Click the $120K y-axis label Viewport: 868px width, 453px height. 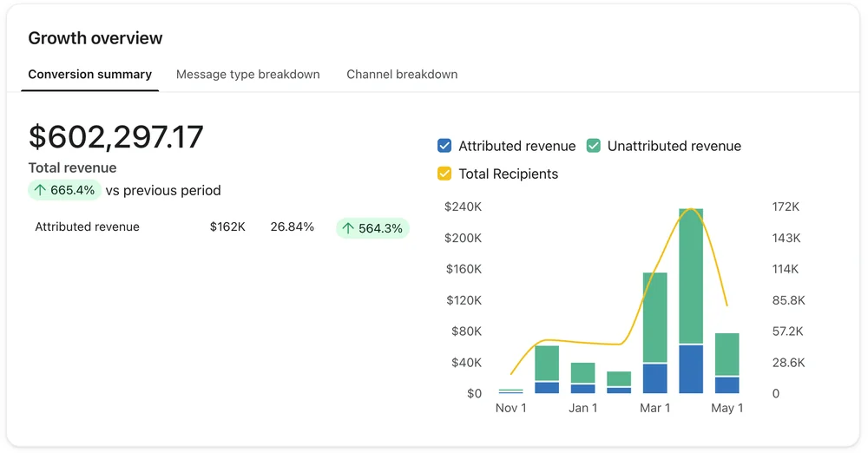click(x=464, y=300)
